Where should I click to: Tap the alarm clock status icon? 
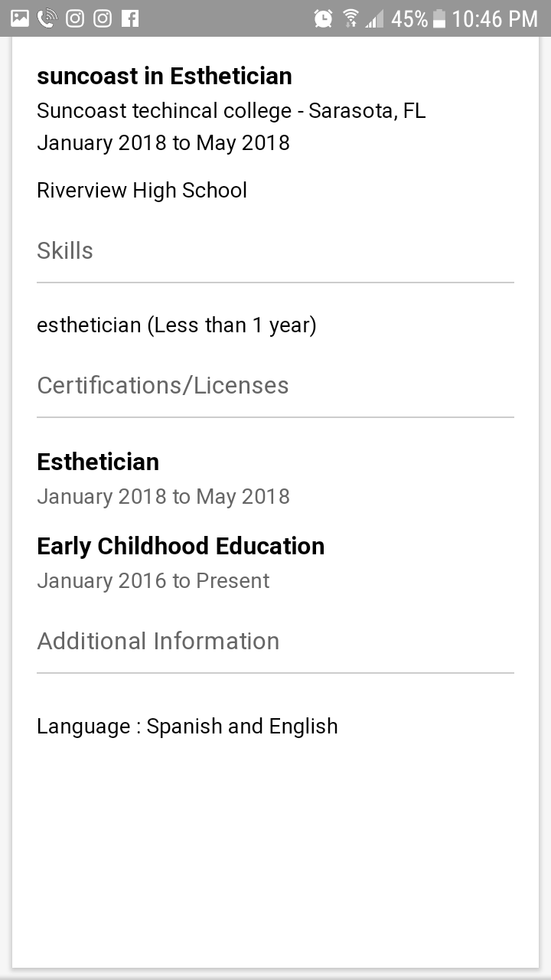324,18
